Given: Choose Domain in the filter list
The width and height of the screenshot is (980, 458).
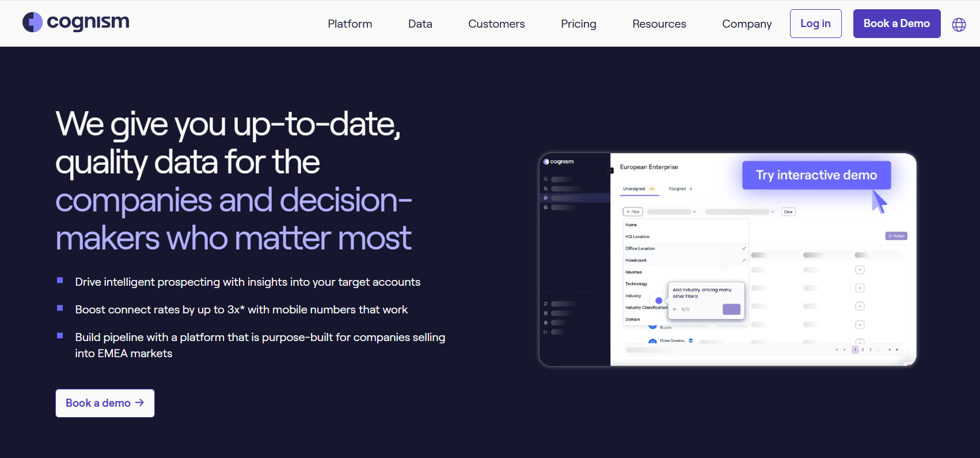Looking at the screenshot, I should [633, 319].
